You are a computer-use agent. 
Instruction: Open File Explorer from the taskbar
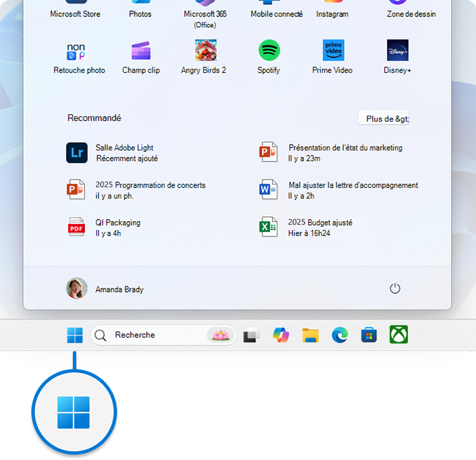tap(310, 335)
